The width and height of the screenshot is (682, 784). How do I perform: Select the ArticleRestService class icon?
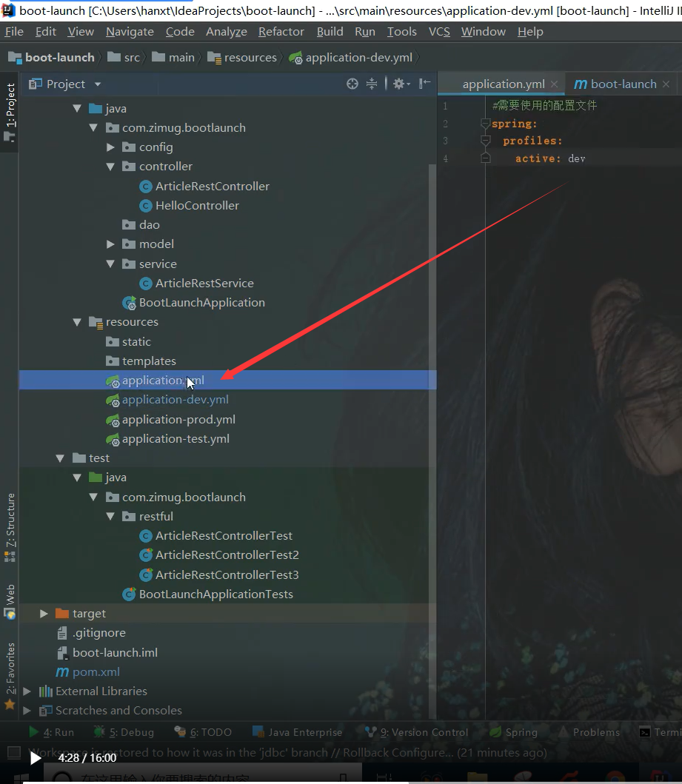(145, 284)
